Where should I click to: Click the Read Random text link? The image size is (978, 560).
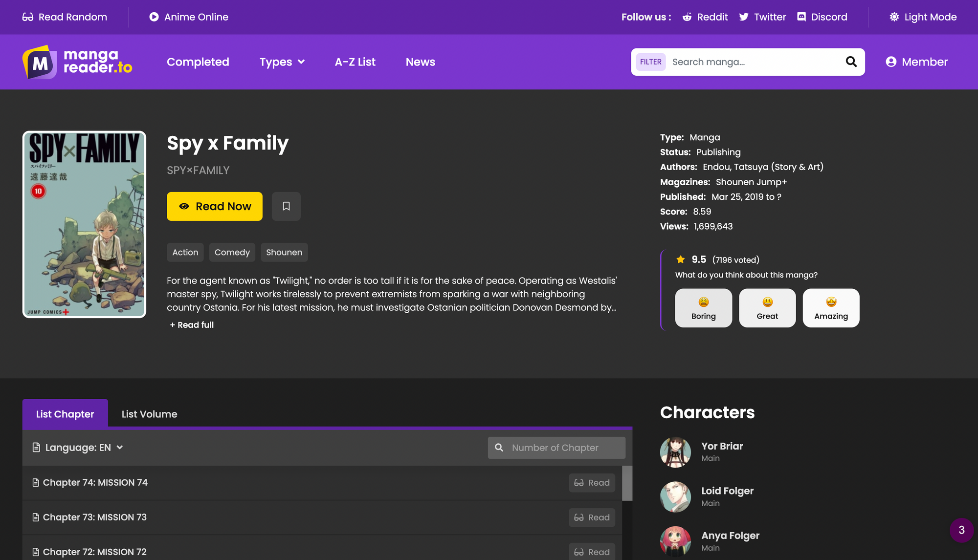[73, 17]
